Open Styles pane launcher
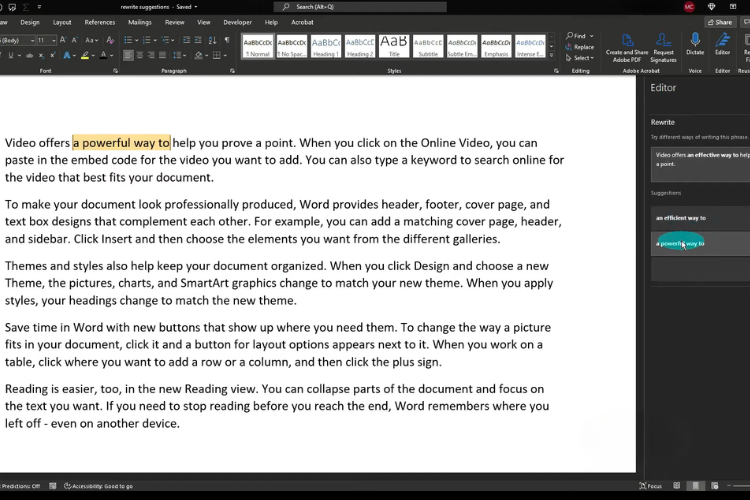The height and width of the screenshot is (500, 750). 556,71
